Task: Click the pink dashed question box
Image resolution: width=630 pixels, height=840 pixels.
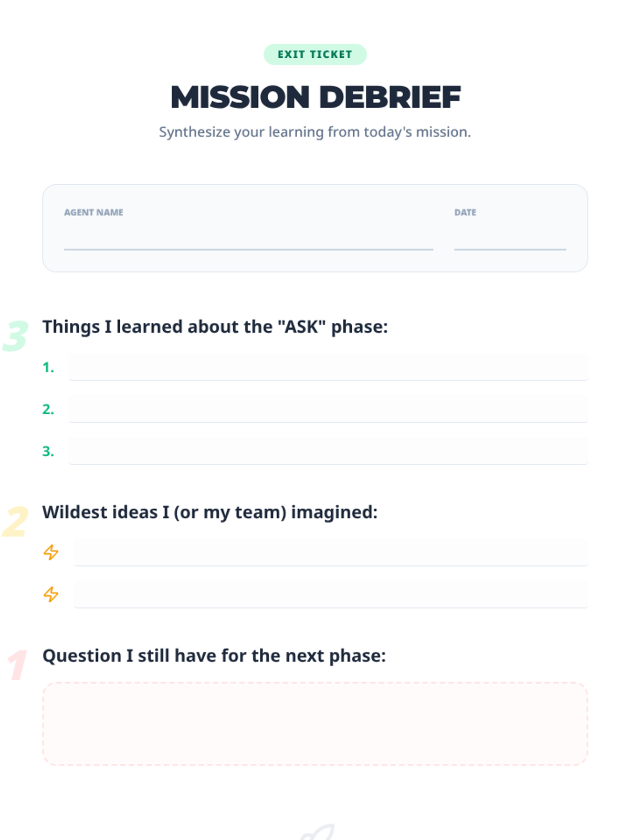Action: pos(315,723)
